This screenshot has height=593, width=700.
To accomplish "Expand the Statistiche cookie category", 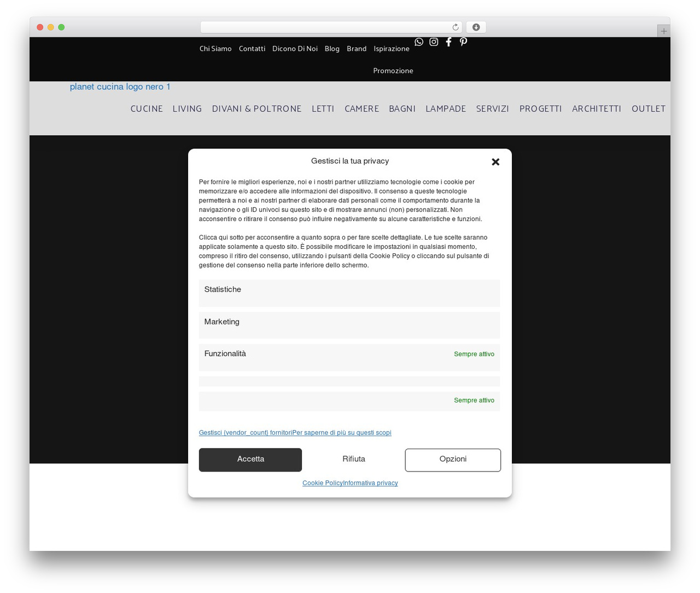I will (x=349, y=293).
